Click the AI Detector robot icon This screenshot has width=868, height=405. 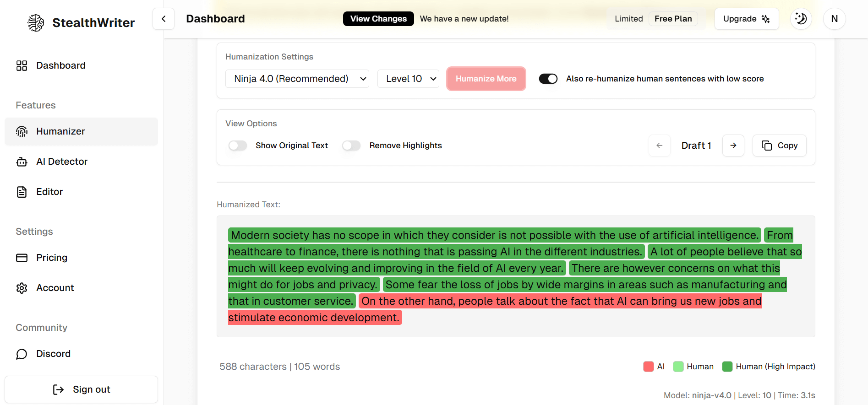[22, 162]
